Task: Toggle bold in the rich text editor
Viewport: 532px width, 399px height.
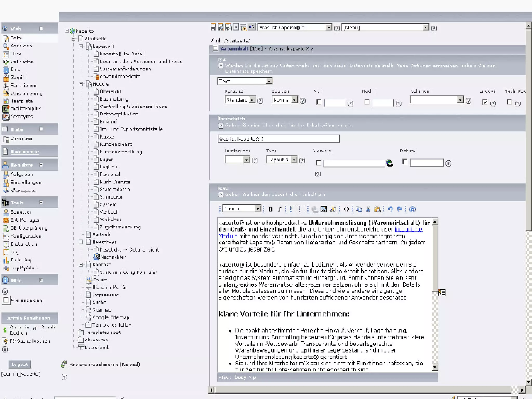Action: pyautogui.click(x=270, y=209)
